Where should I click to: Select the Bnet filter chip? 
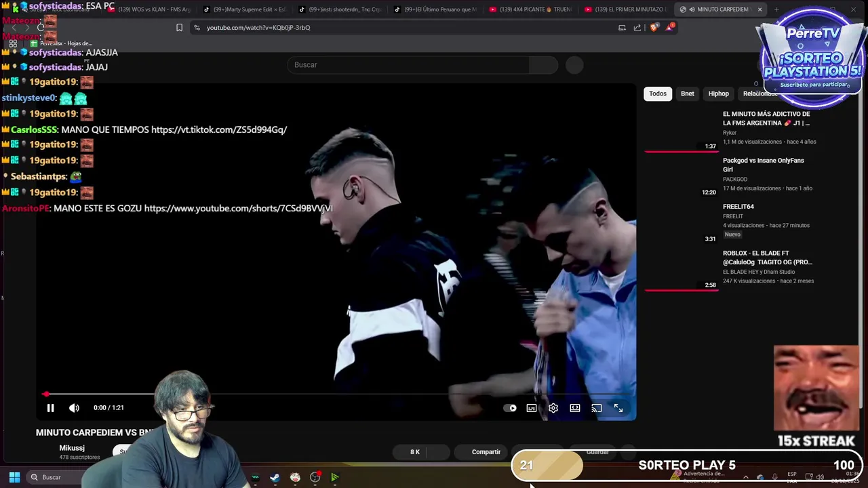[x=688, y=94]
